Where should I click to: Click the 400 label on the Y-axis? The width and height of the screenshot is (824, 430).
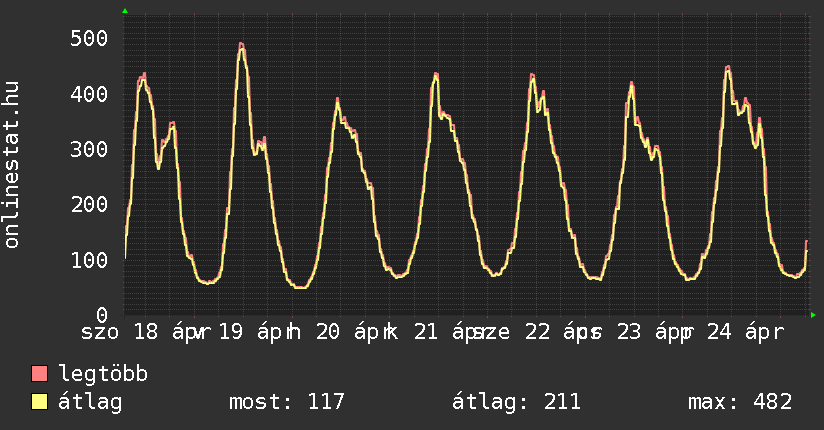pyautogui.click(x=90, y=94)
